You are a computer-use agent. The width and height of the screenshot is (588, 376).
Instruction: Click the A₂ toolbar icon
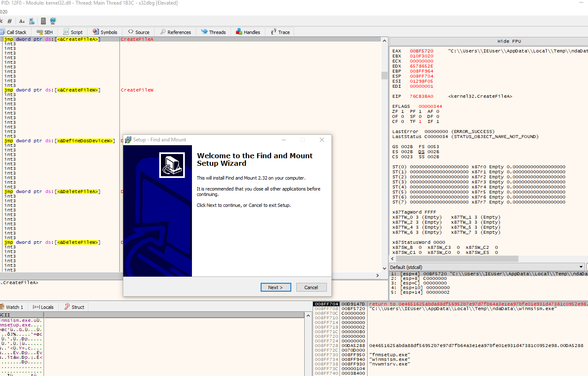[22, 21]
